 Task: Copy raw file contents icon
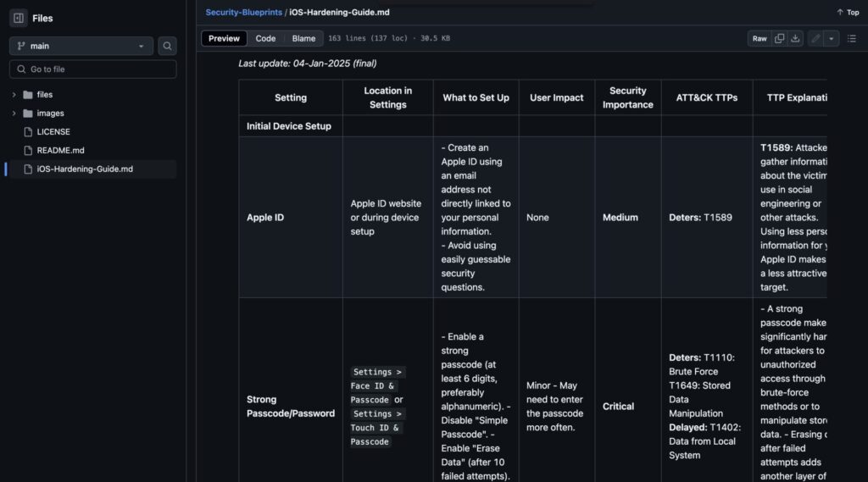pos(780,38)
